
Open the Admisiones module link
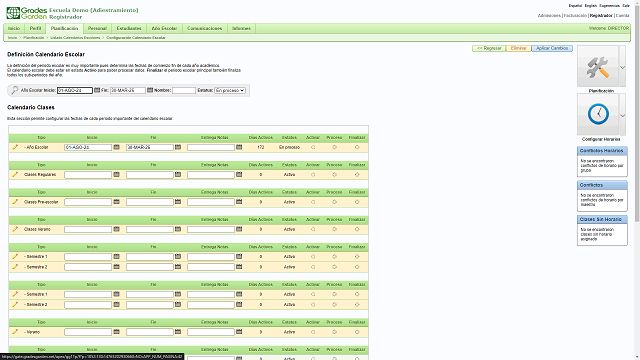pyautogui.click(x=549, y=16)
